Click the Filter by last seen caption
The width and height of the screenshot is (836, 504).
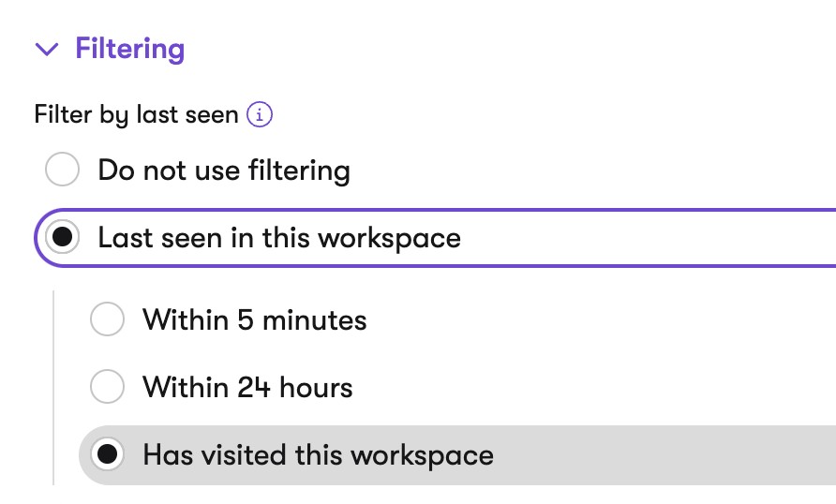point(136,114)
